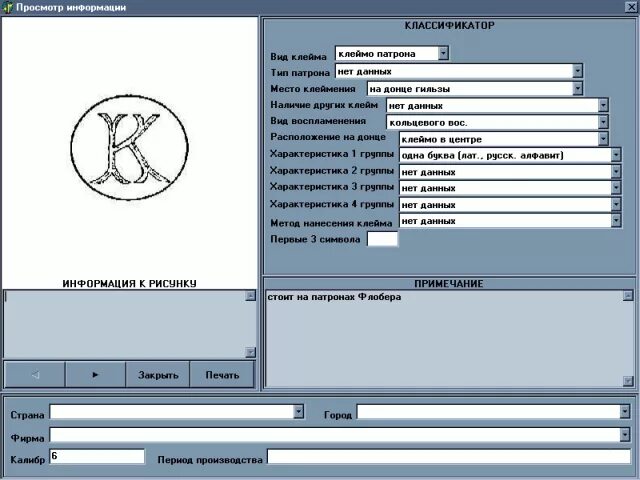640x480 pixels.
Task: Click the Закрыть button
Action: 158,375
